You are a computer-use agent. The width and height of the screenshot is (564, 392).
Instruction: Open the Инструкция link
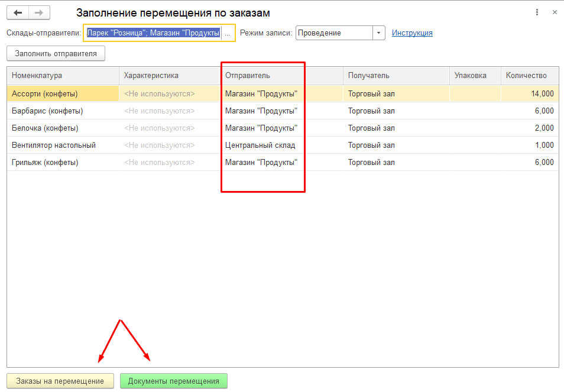coord(412,33)
